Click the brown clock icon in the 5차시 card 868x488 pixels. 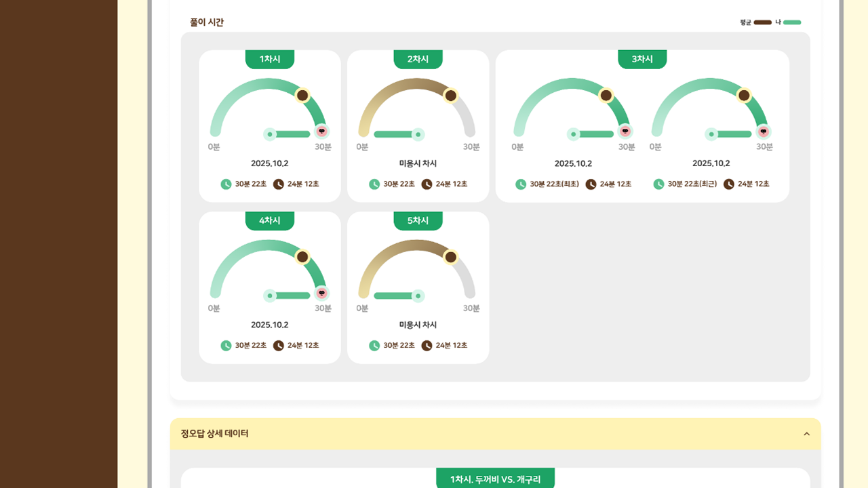pyautogui.click(x=427, y=346)
